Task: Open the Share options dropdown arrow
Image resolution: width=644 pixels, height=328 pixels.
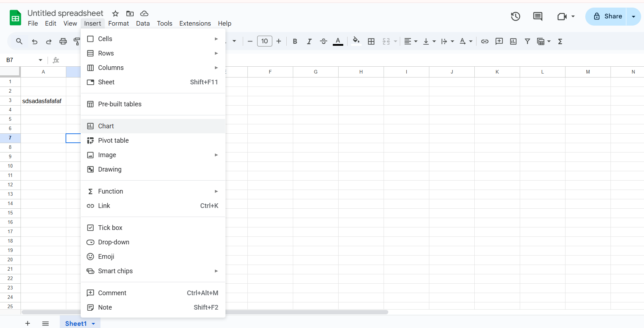Action: coord(634,17)
